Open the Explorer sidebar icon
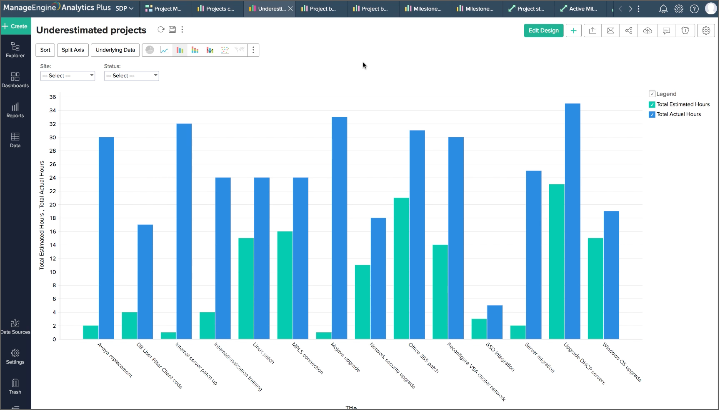Image resolution: width=719 pixels, height=410 pixels. click(15, 50)
